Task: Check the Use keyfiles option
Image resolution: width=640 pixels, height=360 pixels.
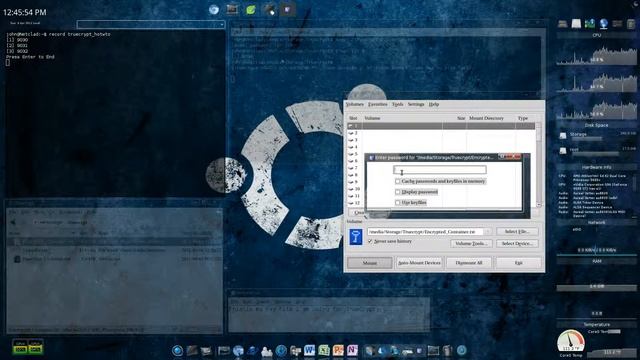Action: (x=398, y=202)
